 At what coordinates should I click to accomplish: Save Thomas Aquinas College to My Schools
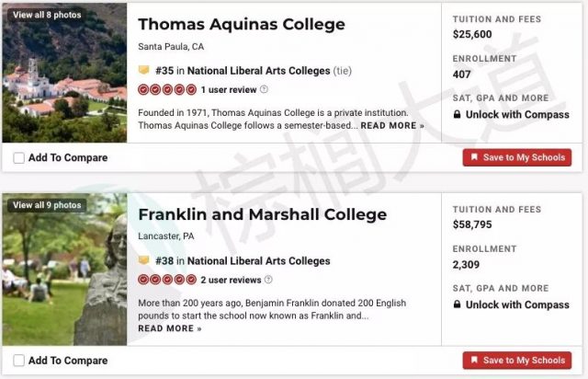click(516, 158)
